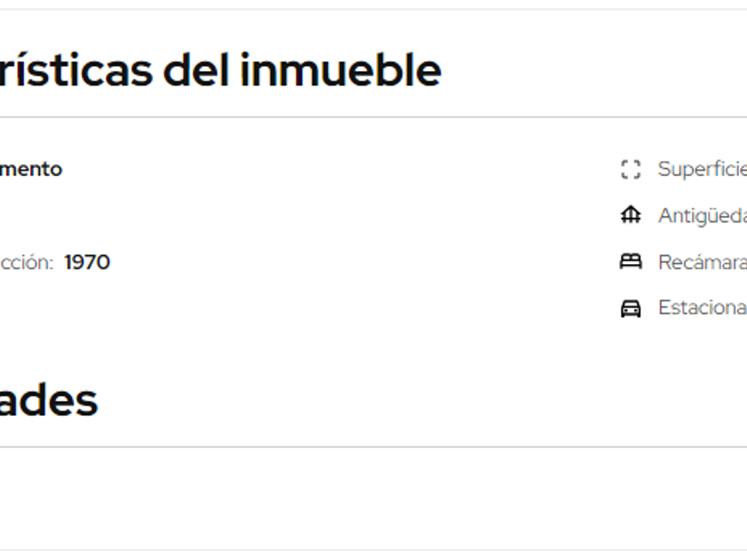Click the construction year value 1970
This screenshot has width=747, height=560.
[x=87, y=262]
